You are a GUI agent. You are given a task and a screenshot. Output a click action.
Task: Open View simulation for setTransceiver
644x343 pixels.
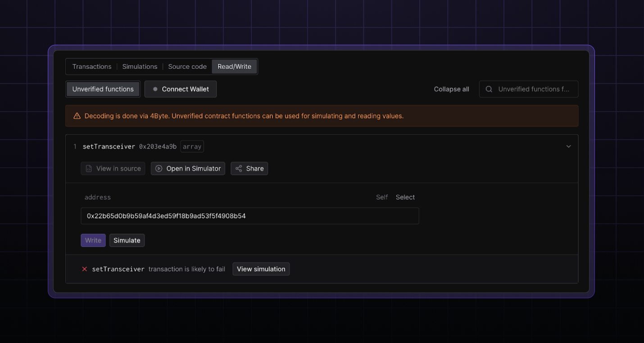click(261, 269)
